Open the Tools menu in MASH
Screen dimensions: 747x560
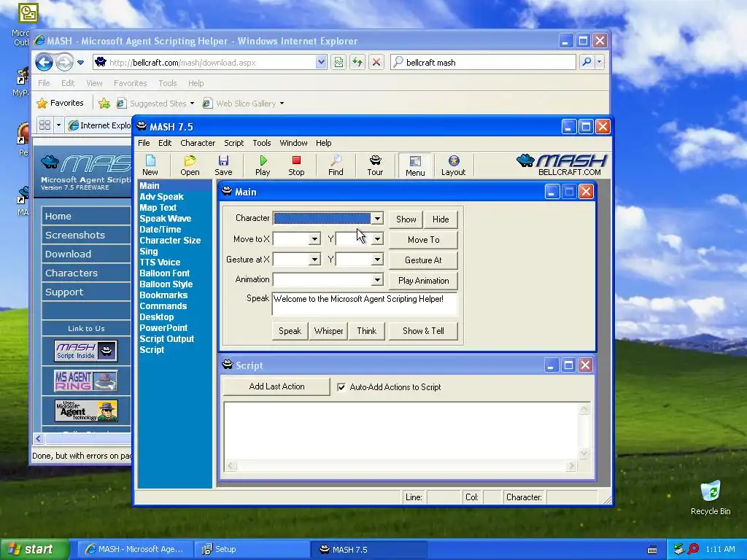pos(262,143)
